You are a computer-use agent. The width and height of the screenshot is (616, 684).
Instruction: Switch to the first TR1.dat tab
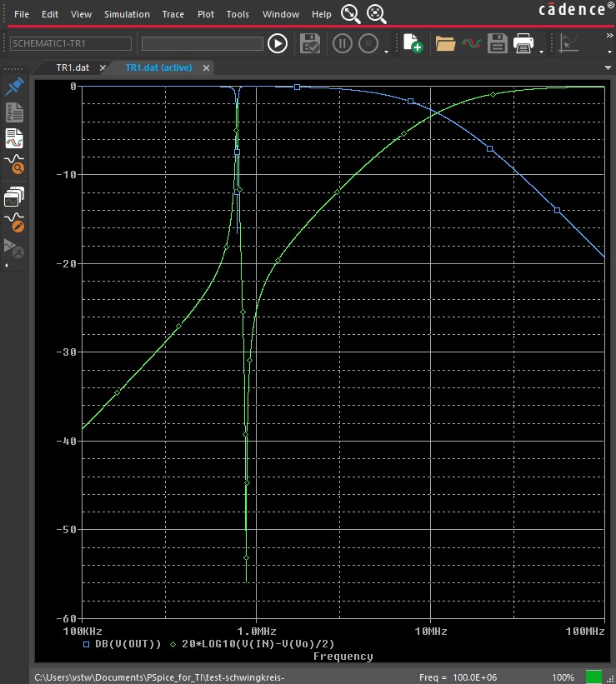73,67
